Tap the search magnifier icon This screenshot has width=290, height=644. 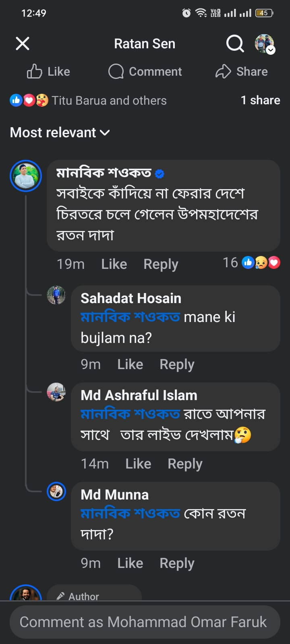pos(235,43)
